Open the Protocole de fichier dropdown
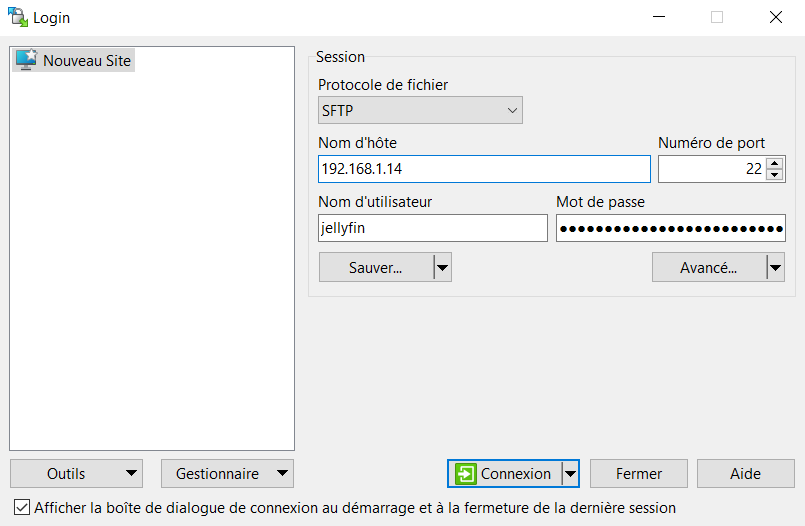The height and width of the screenshot is (526, 805). [420, 110]
